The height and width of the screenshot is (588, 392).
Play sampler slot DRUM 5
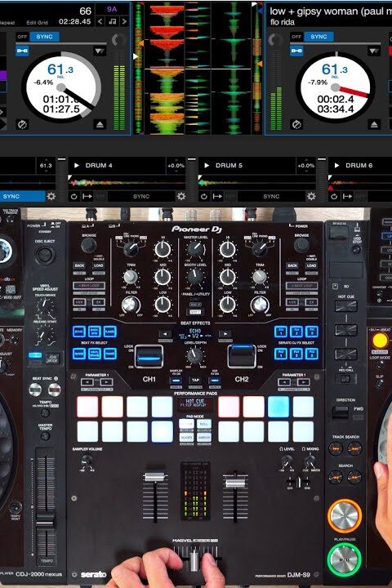coord(207,165)
